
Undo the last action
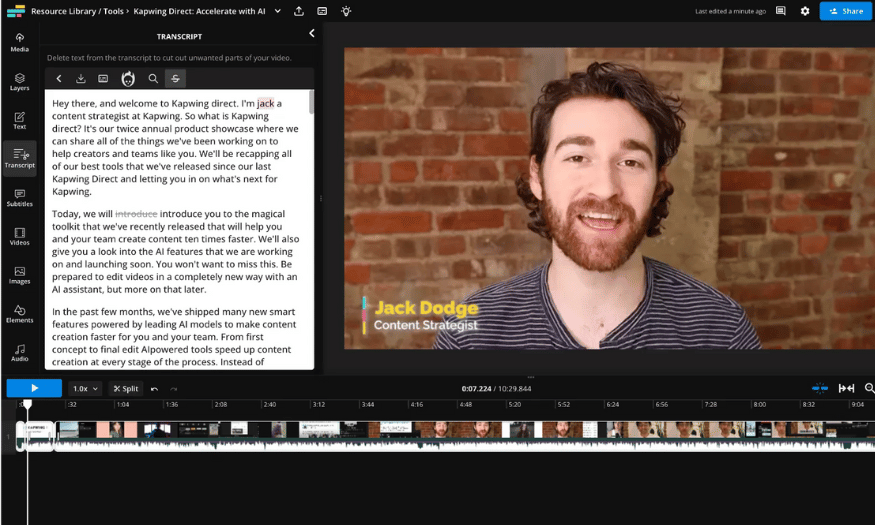click(x=155, y=389)
